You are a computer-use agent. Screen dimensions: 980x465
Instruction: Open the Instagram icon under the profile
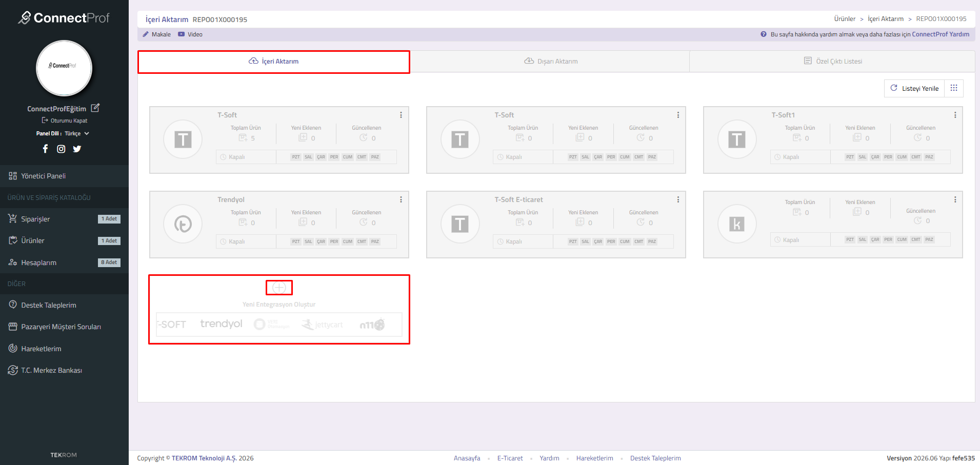(x=61, y=149)
